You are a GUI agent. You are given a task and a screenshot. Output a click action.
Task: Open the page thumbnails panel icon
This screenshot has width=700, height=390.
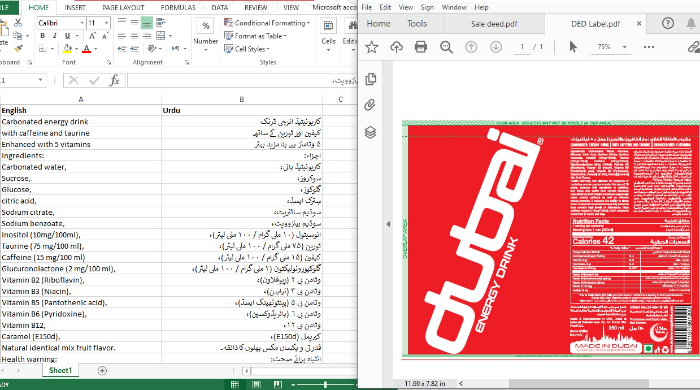point(371,79)
